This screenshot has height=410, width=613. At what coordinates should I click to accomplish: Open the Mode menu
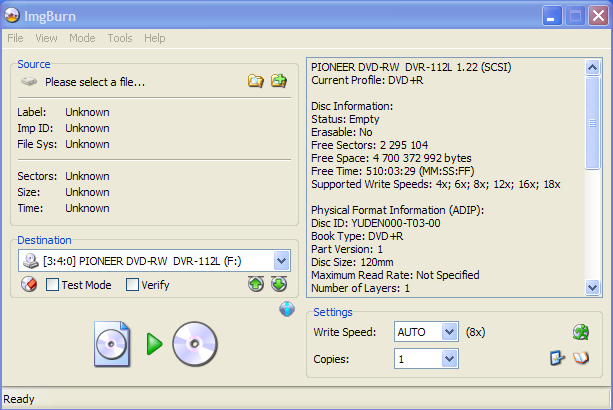click(x=82, y=38)
